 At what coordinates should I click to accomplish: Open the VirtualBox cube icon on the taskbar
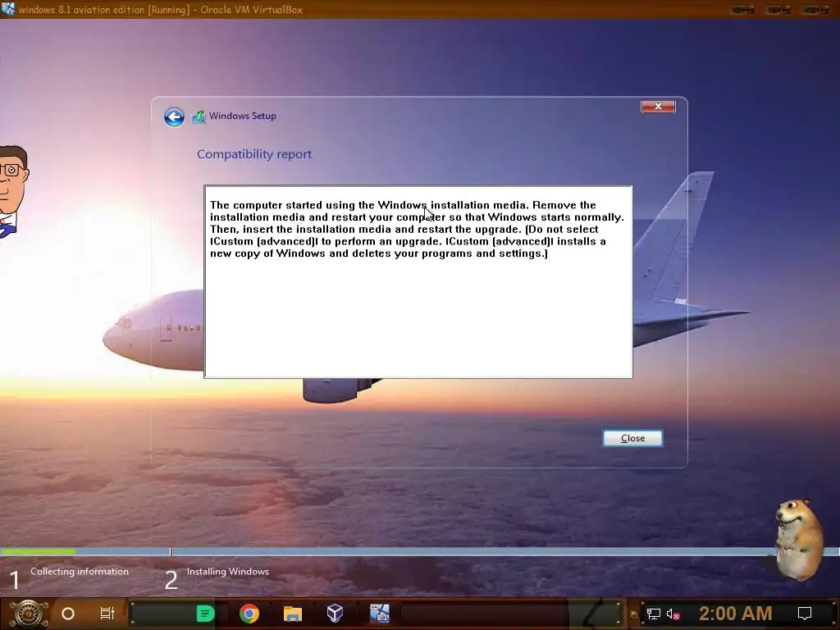(x=335, y=614)
